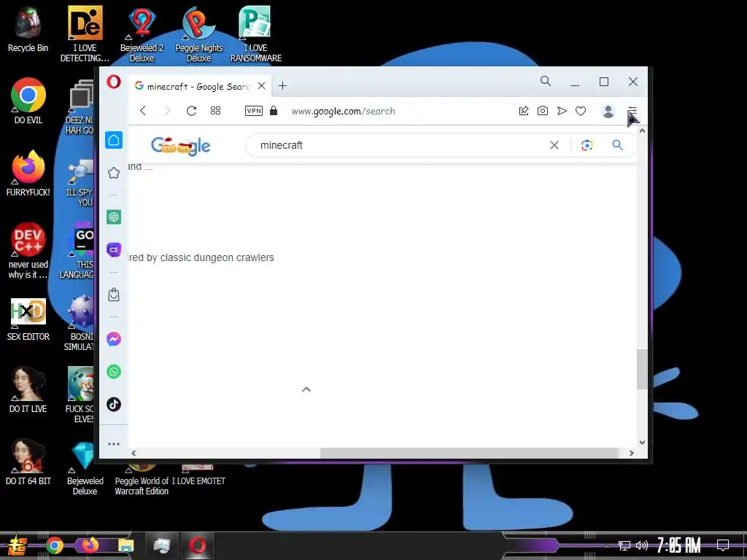Collapse section with the up chevron
The width and height of the screenshot is (747, 560).
coord(306,389)
